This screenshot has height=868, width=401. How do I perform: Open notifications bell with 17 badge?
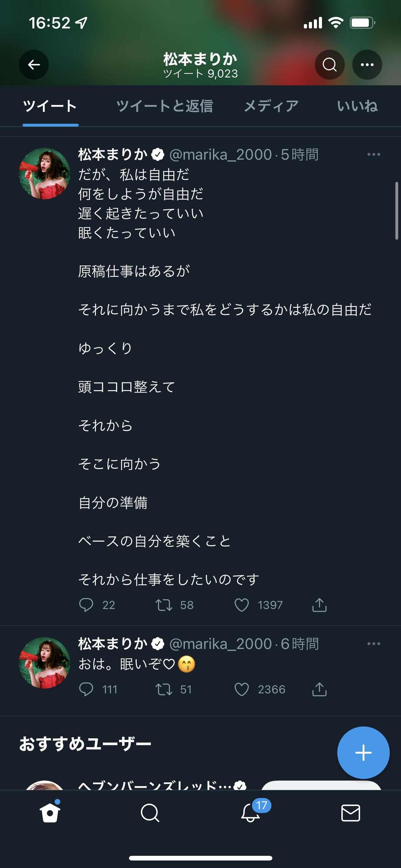(x=251, y=813)
